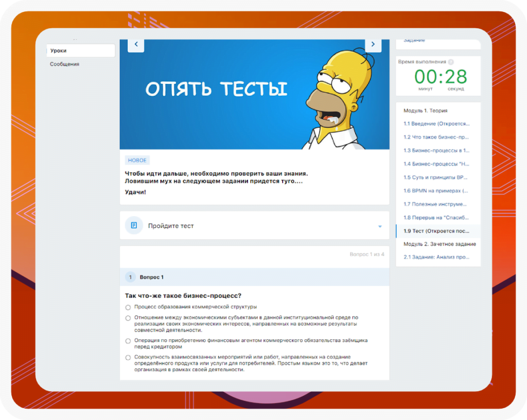This screenshot has width=527, height=420.
Task: Click the Модуль 2. Зачетное задание heading
Action: click(x=440, y=244)
